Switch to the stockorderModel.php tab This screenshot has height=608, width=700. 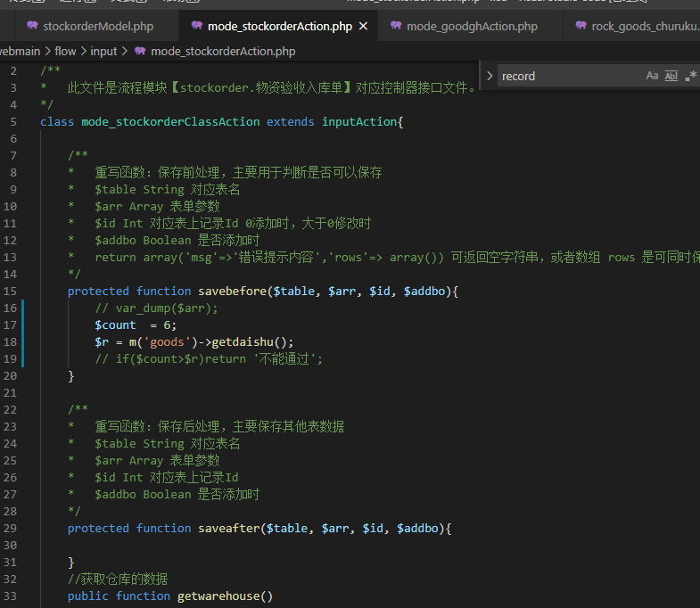coord(98,26)
